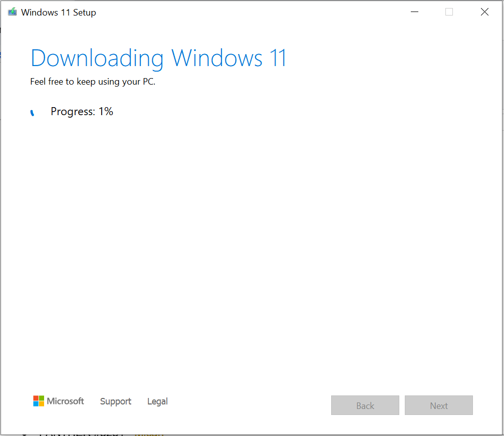
Task: Click the greyed-out maximize button
Action: (x=449, y=12)
